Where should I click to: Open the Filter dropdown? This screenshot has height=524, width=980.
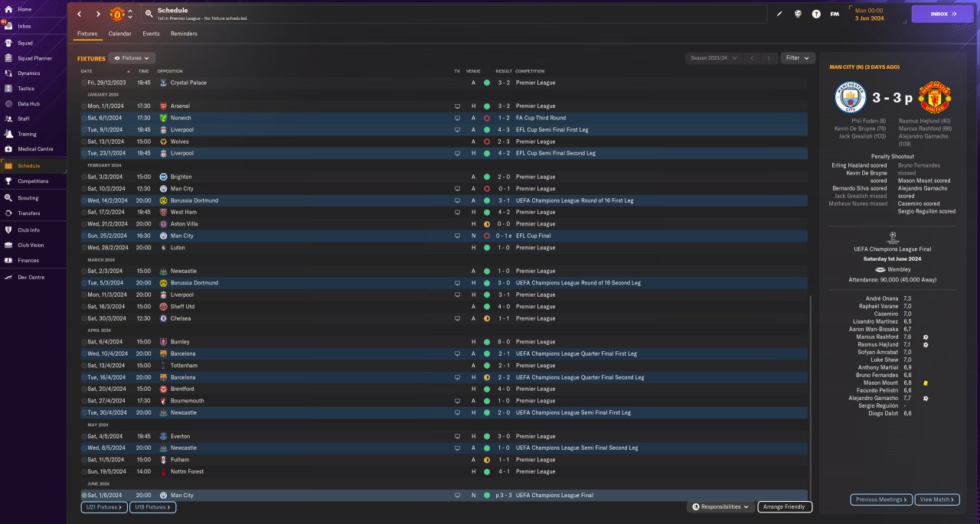tap(797, 58)
